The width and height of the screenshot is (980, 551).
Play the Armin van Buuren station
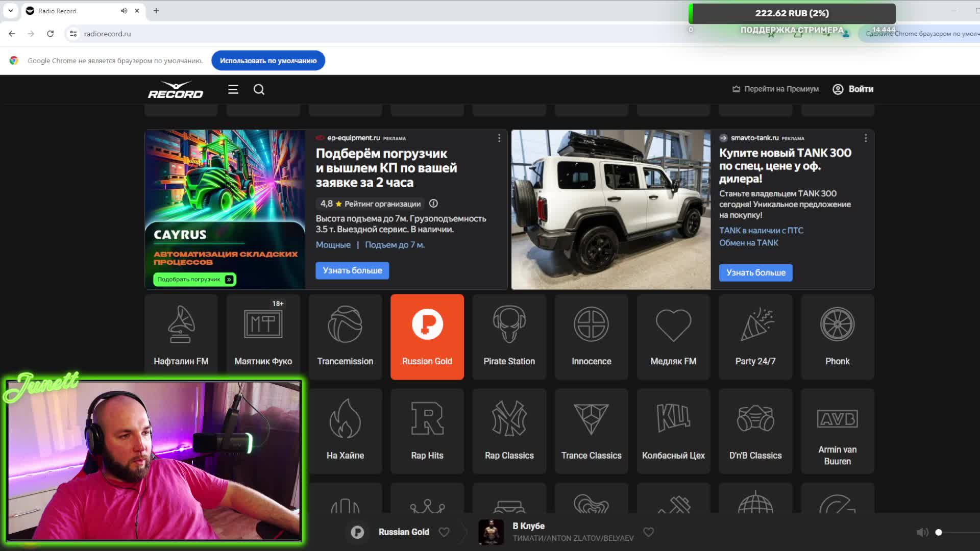838,431
